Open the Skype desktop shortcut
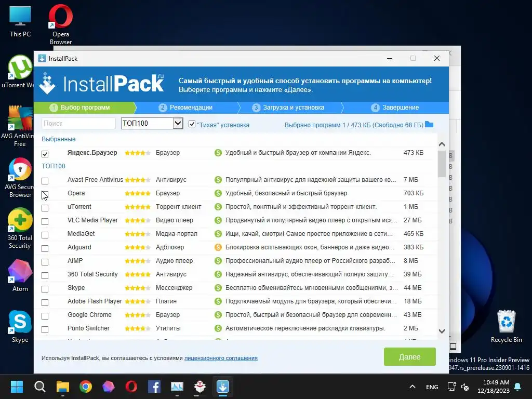 20,326
